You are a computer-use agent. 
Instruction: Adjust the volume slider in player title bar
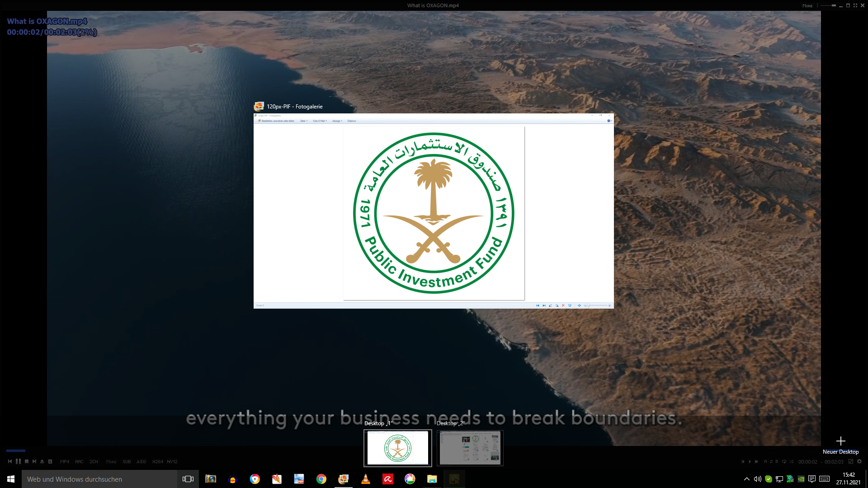(828, 5)
